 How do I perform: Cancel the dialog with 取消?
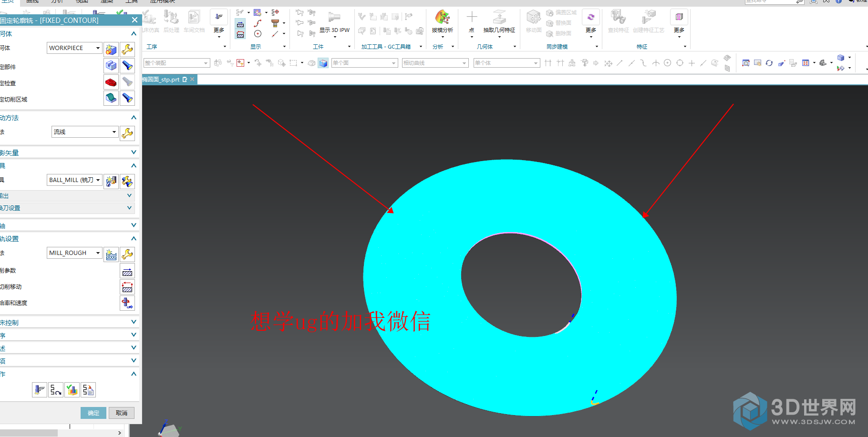(x=122, y=413)
